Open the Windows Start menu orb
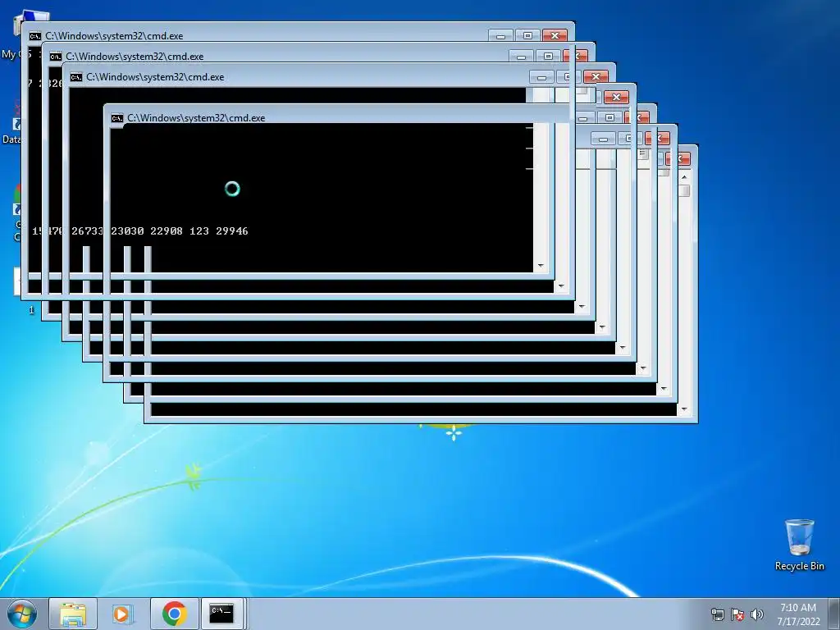This screenshot has height=630, width=840. [22, 614]
